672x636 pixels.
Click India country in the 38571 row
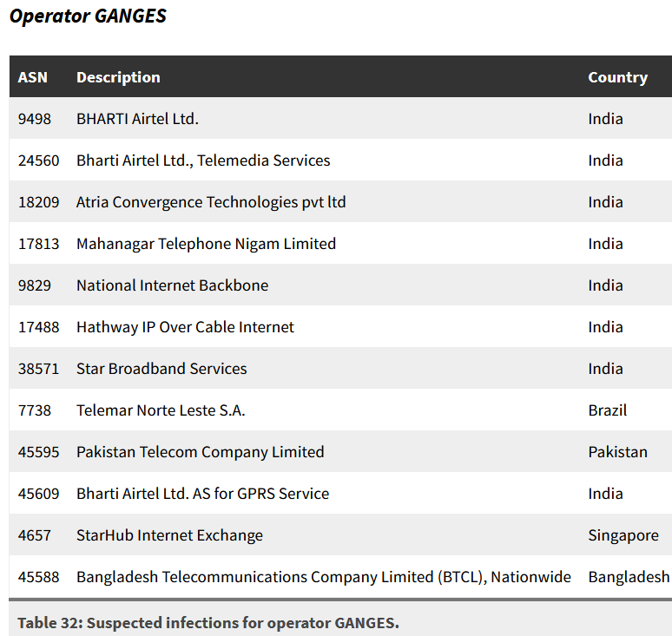605,368
